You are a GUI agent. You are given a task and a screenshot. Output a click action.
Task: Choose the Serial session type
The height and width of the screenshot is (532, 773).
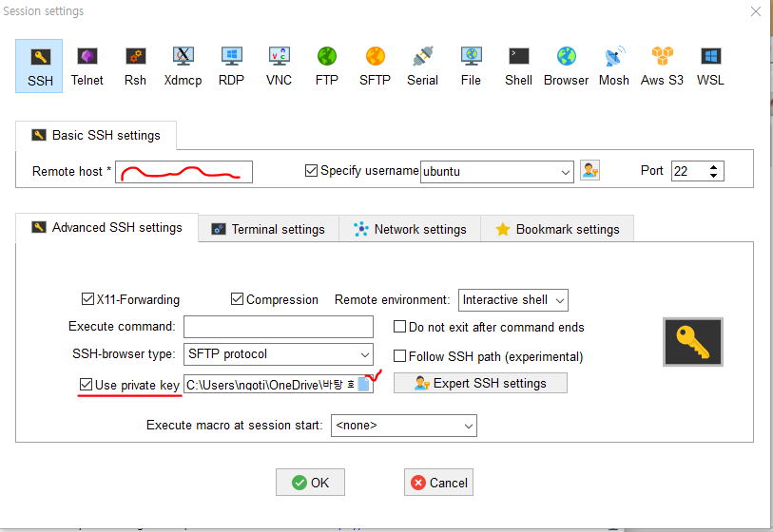(x=422, y=66)
